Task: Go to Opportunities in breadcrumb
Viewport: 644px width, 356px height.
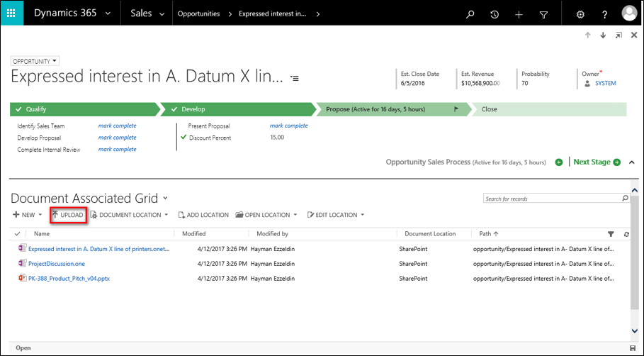Action: click(x=198, y=13)
